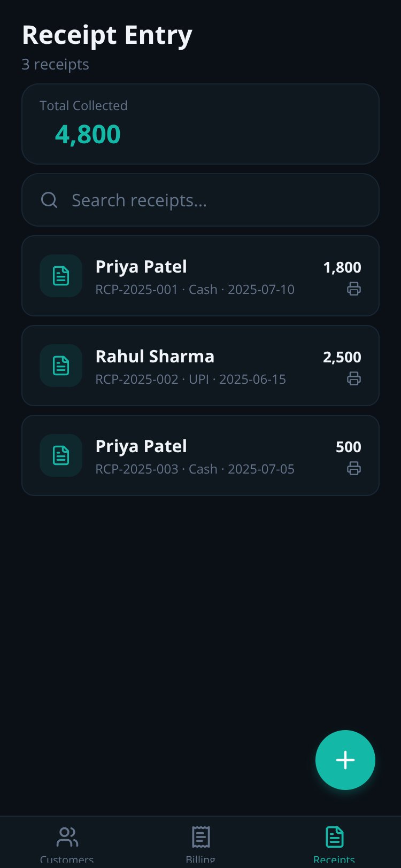Open Priya Patel's 500 Cash receipt
The image size is (401, 868).
click(x=200, y=455)
